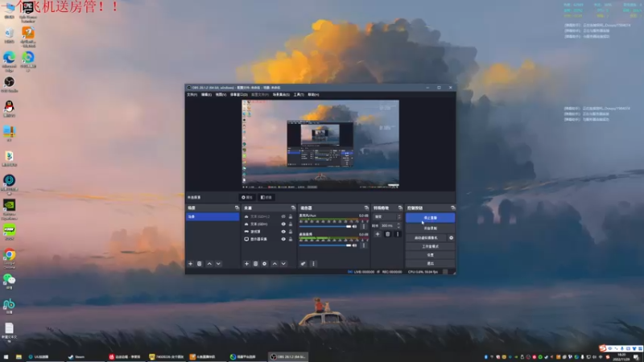The height and width of the screenshot is (362, 644).
Task: Hide the second text (GDI+) source eye icon
Action: point(283,224)
